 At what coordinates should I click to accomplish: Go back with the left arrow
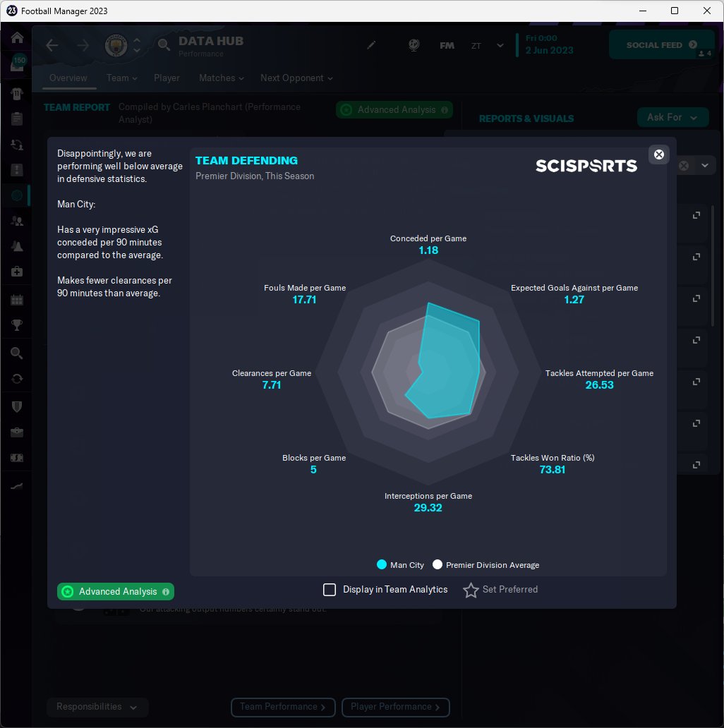[x=52, y=45]
